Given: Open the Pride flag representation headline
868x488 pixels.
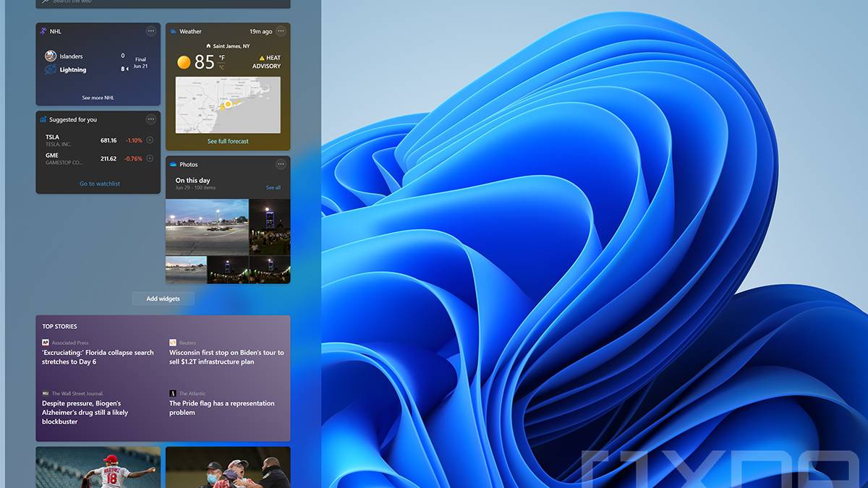Looking at the screenshot, I should coord(222,408).
